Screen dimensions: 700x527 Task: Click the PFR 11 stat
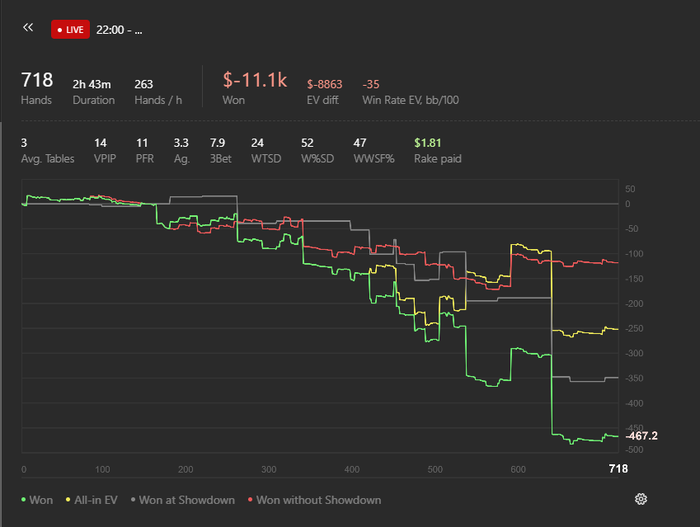(145, 151)
